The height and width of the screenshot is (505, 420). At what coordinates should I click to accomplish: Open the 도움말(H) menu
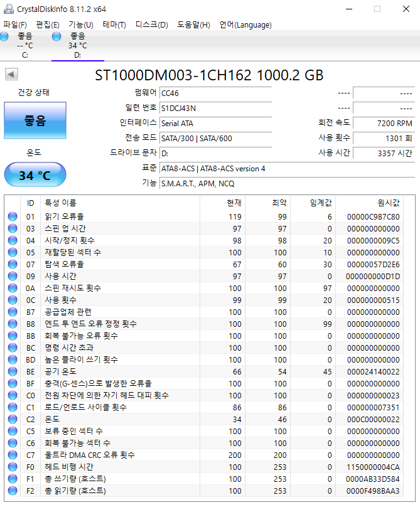[193, 25]
